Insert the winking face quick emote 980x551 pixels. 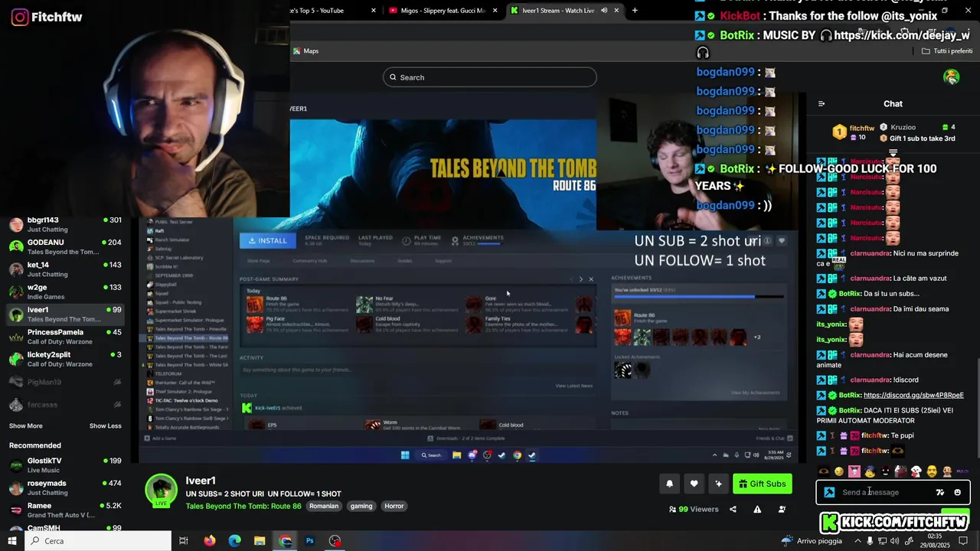pyautogui.click(x=839, y=471)
